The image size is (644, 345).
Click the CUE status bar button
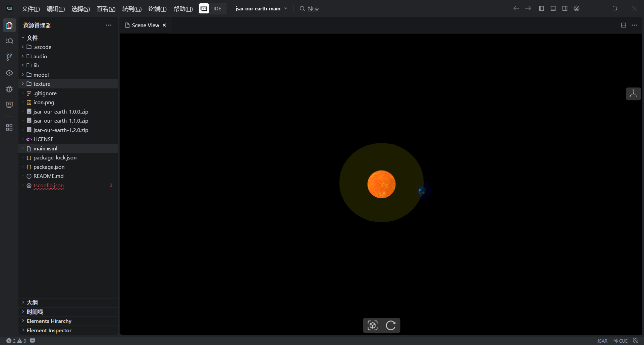click(620, 341)
